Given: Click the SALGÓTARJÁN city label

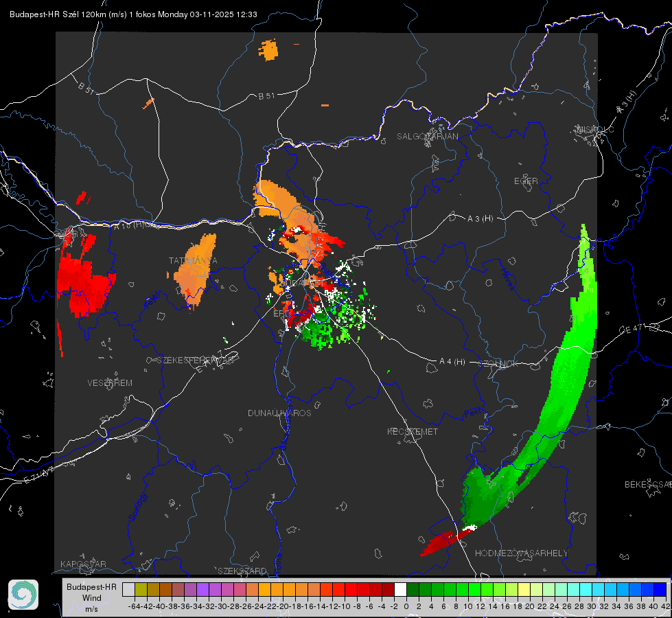Looking at the screenshot, I should point(427,137).
